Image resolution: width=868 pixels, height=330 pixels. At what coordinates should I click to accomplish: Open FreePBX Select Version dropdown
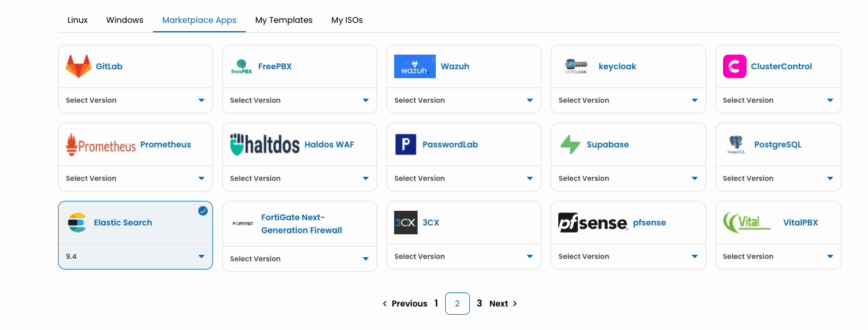[300, 100]
